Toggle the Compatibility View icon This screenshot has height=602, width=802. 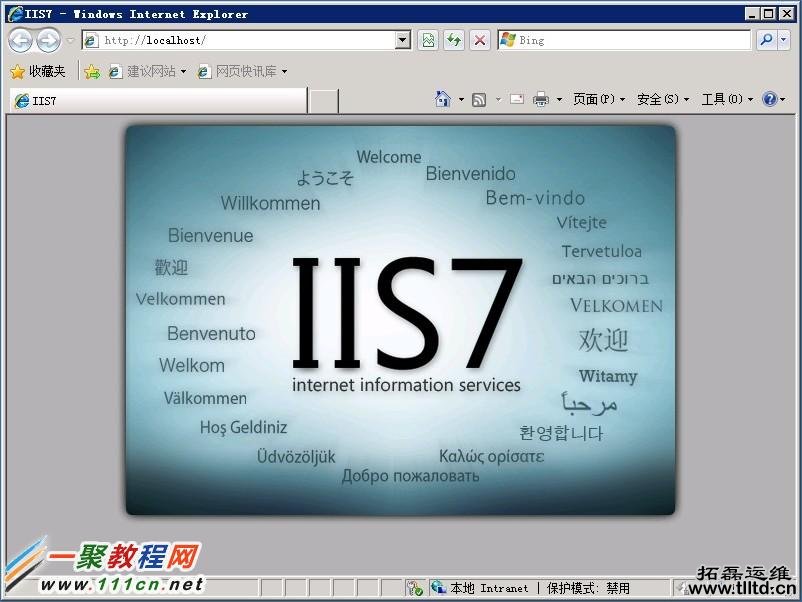pyautogui.click(x=429, y=40)
